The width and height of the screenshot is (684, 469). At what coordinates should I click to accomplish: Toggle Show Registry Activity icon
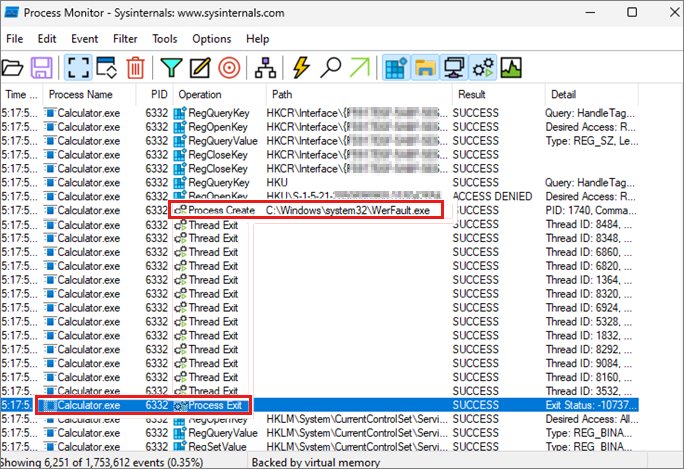pyautogui.click(x=396, y=68)
